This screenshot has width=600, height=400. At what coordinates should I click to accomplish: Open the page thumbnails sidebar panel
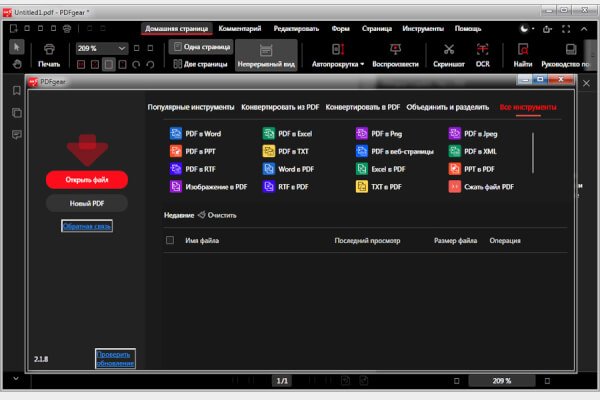[16, 113]
